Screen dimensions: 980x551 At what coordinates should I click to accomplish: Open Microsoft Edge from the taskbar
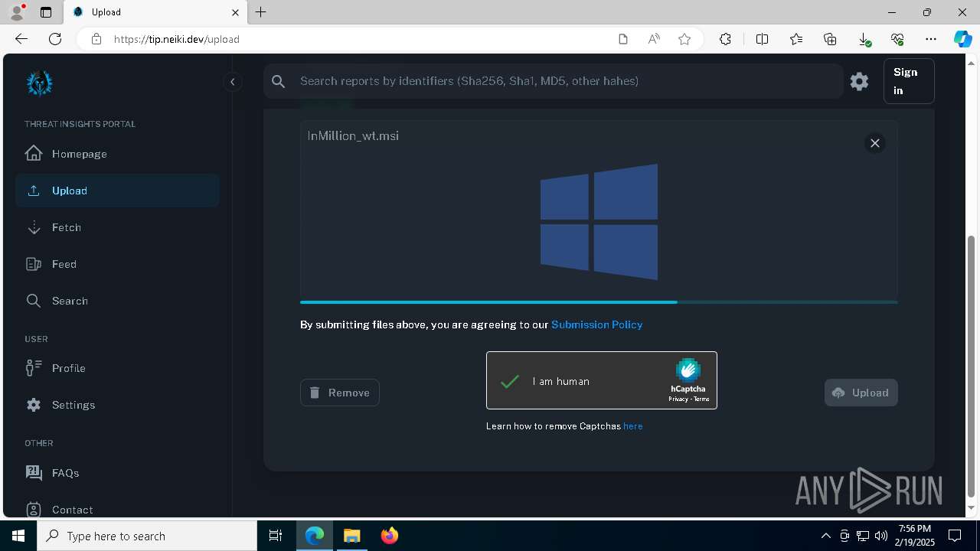315,536
